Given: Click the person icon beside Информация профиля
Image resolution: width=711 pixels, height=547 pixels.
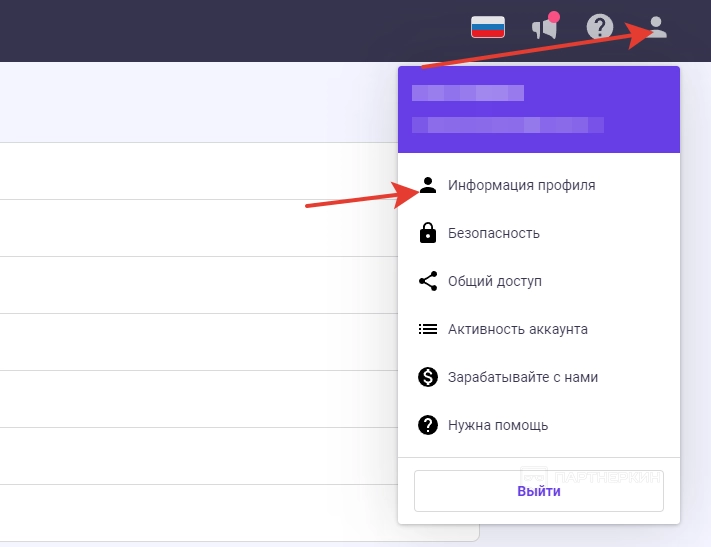Looking at the screenshot, I should pos(428,185).
